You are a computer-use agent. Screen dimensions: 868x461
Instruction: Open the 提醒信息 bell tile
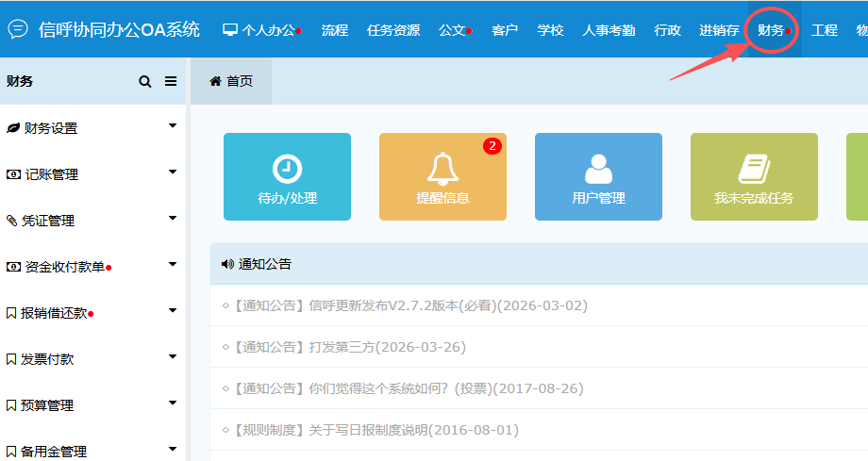tap(442, 177)
